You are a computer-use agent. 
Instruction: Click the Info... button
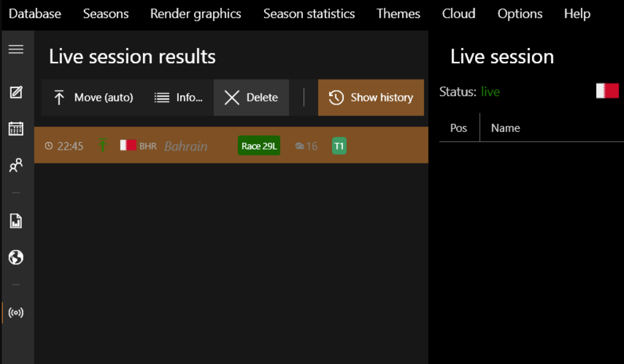tap(178, 97)
